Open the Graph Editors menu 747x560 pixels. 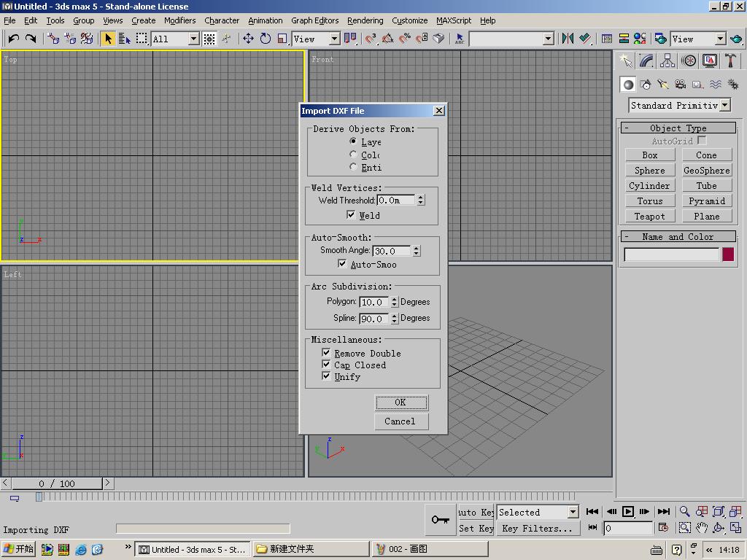(315, 20)
